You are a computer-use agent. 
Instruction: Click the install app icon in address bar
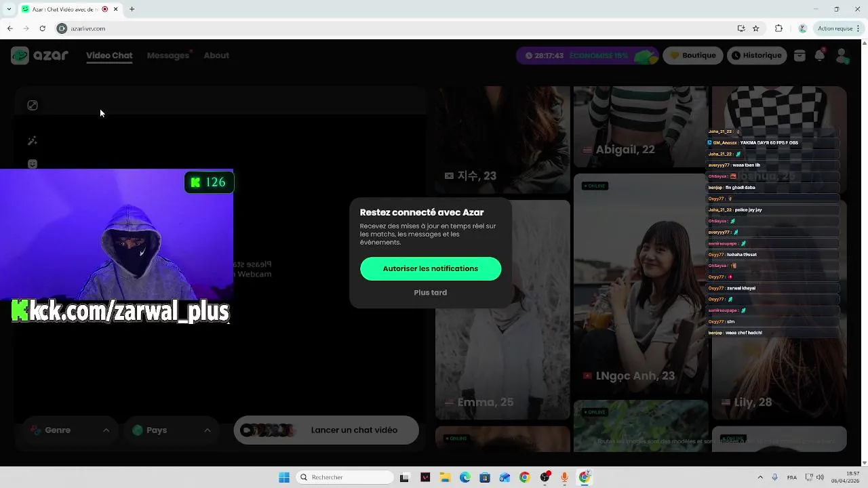click(x=741, y=28)
